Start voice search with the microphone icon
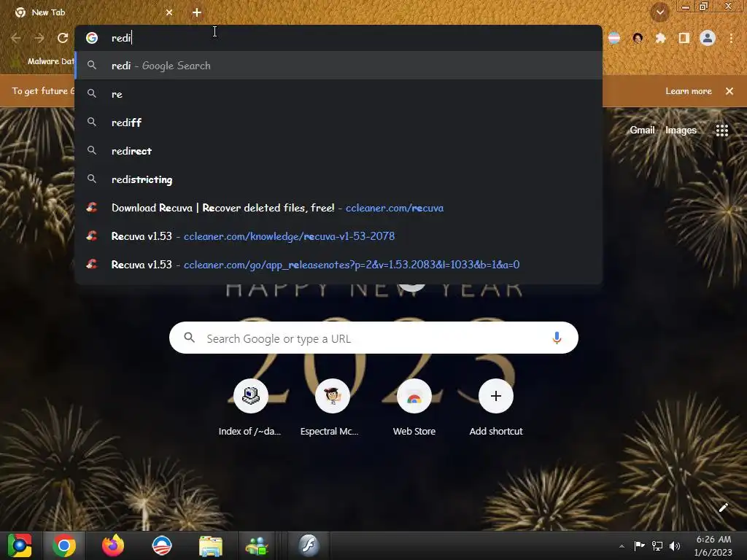The height and width of the screenshot is (560, 747). [x=557, y=338]
